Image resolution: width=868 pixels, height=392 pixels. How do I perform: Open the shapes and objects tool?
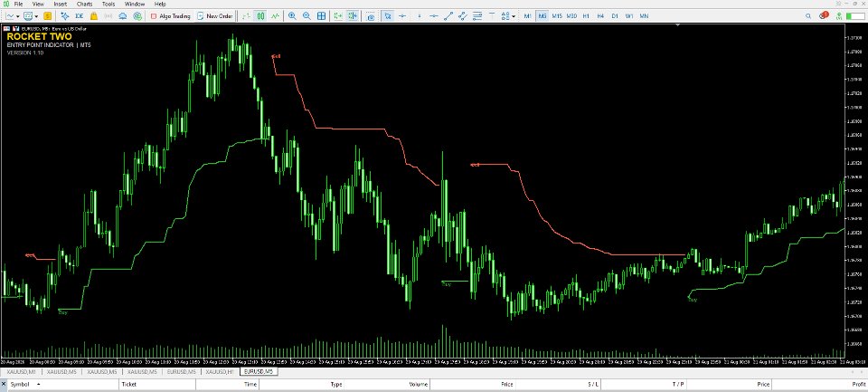505,16
